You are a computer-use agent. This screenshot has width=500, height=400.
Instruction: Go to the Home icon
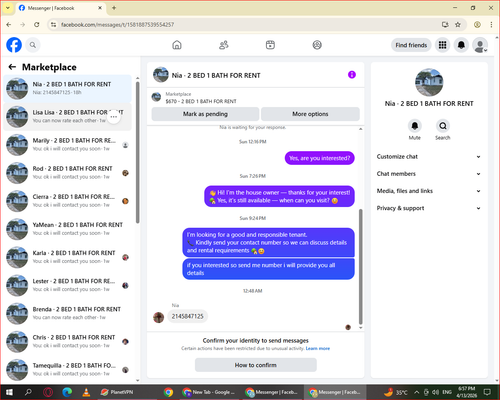pos(177,45)
